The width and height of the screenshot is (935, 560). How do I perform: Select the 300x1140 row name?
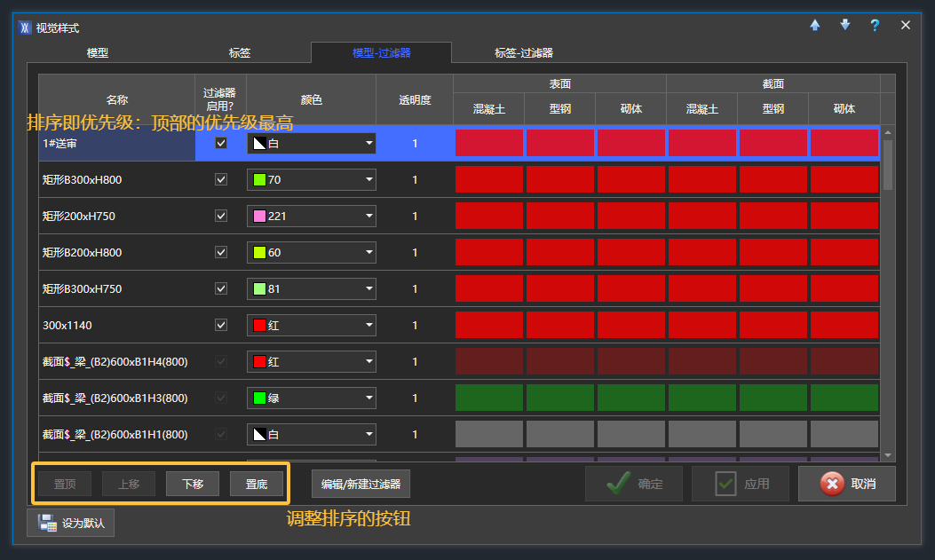coord(67,326)
